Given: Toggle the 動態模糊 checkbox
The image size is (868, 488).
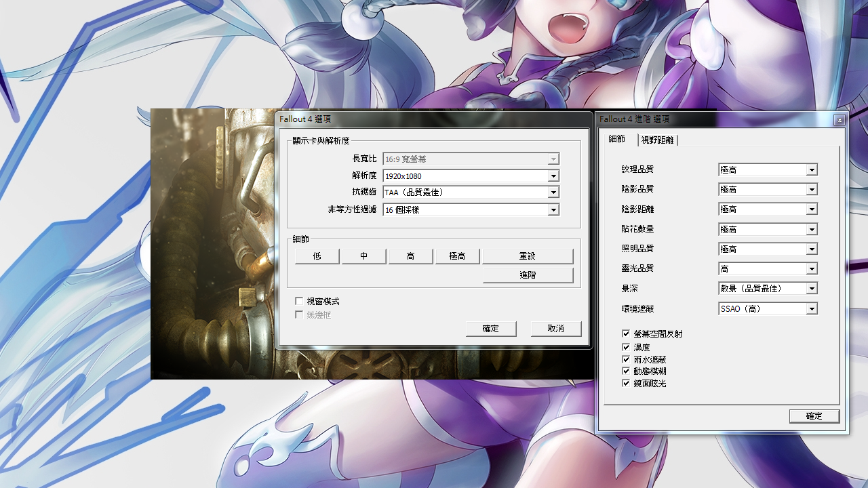Looking at the screenshot, I should 626,371.
